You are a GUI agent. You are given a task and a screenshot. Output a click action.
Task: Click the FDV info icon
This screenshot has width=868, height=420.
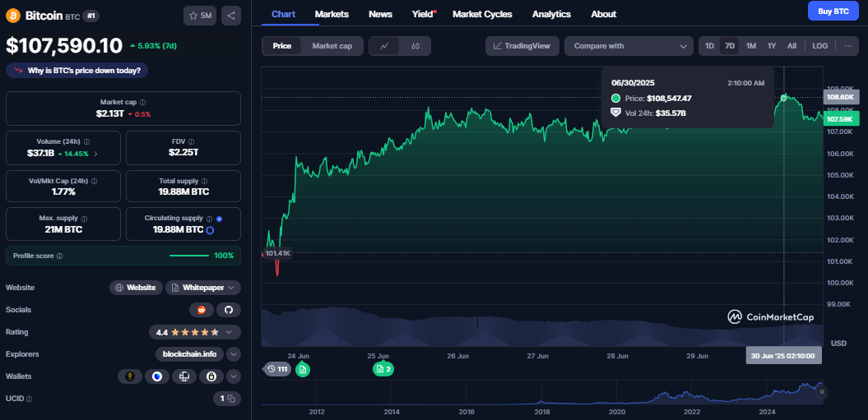coord(190,141)
